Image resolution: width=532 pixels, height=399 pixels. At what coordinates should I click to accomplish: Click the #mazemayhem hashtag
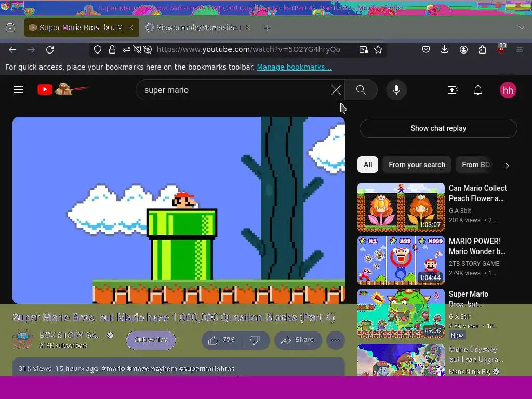(152, 369)
